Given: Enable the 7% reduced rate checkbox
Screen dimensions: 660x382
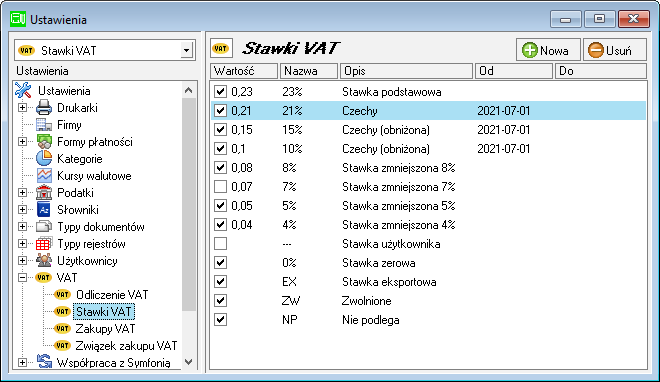Looking at the screenshot, I should click(220, 186).
